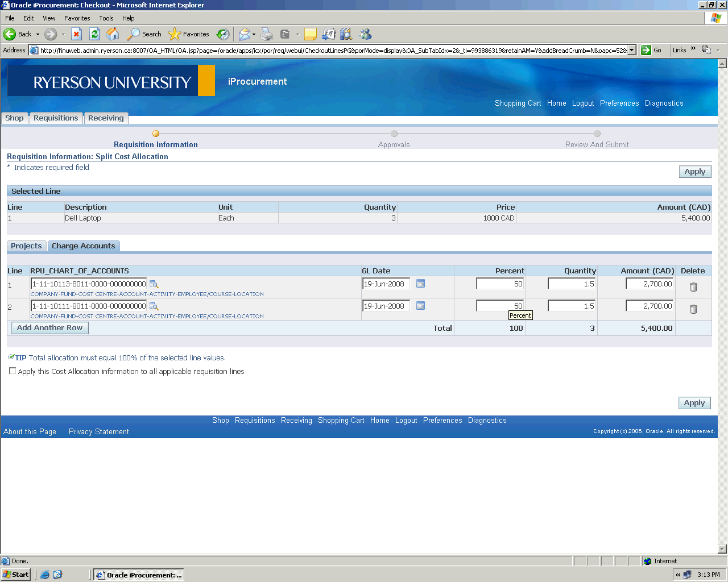Switch to the Projects tab
728x582 pixels.
26,246
